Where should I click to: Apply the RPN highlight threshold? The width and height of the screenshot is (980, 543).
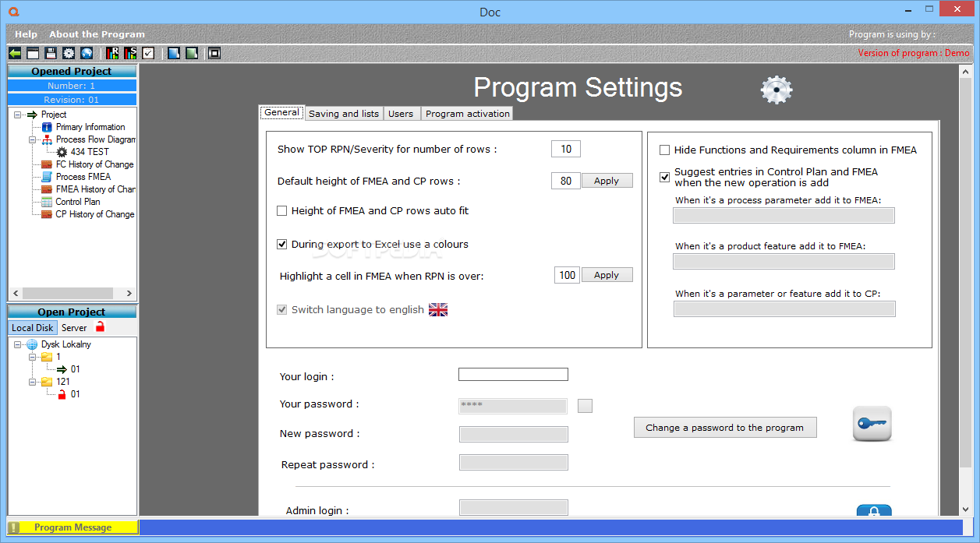click(607, 275)
